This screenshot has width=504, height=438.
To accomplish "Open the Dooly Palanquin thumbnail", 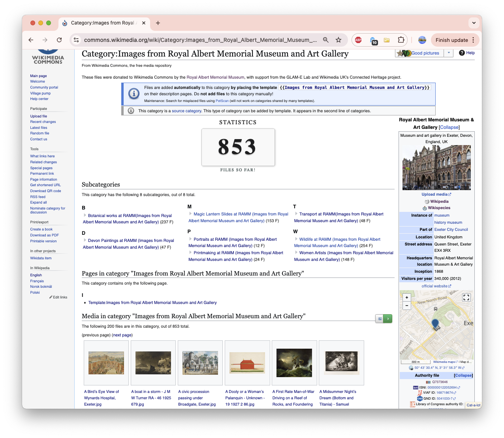I will pos(247,363).
